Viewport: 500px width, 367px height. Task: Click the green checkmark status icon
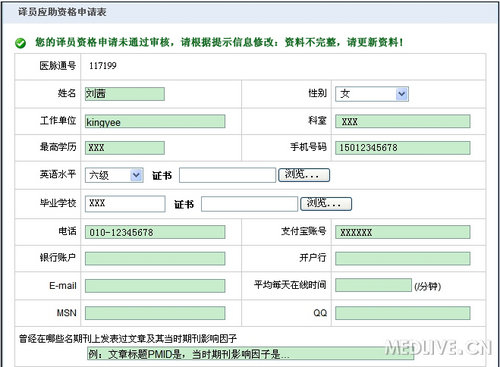click(20, 43)
